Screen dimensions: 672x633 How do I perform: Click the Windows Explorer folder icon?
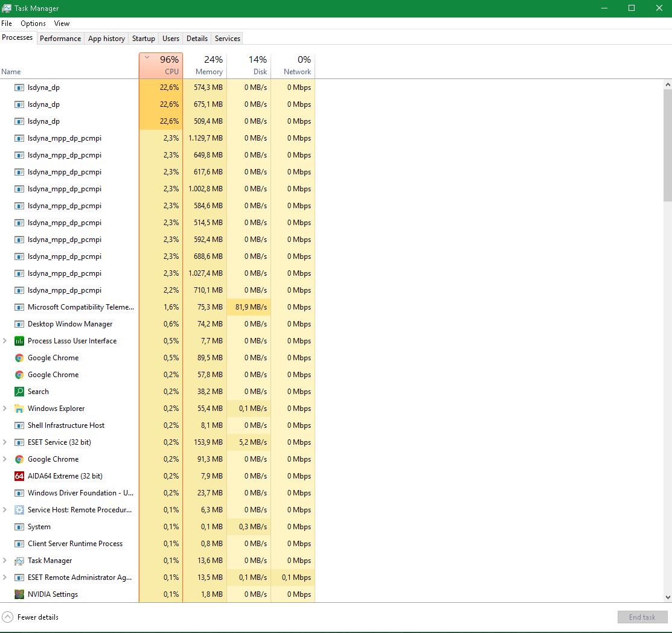[19, 409]
